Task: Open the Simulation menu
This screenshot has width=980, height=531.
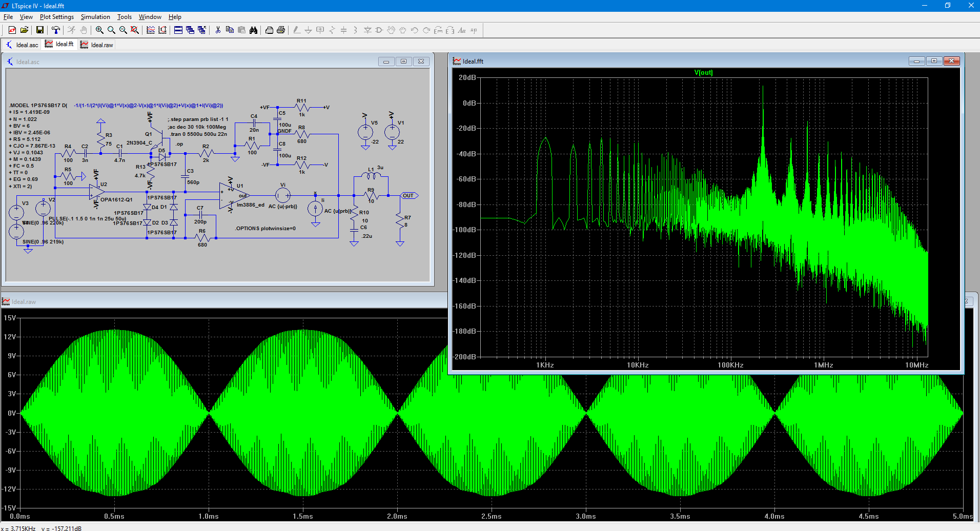Action: coord(95,17)
